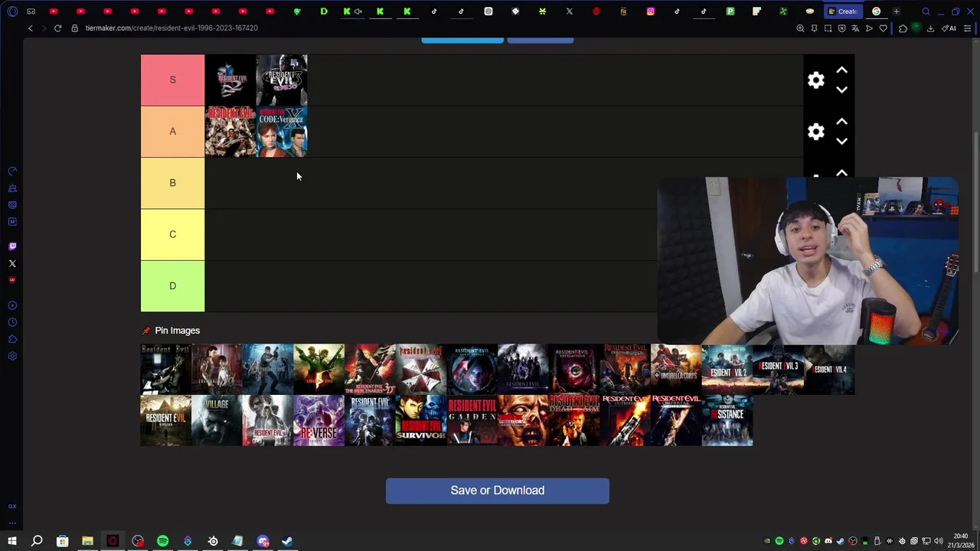Pick the Resident Evil Resistance thumbnail
The image size is (980, 551).
point(727,420)
